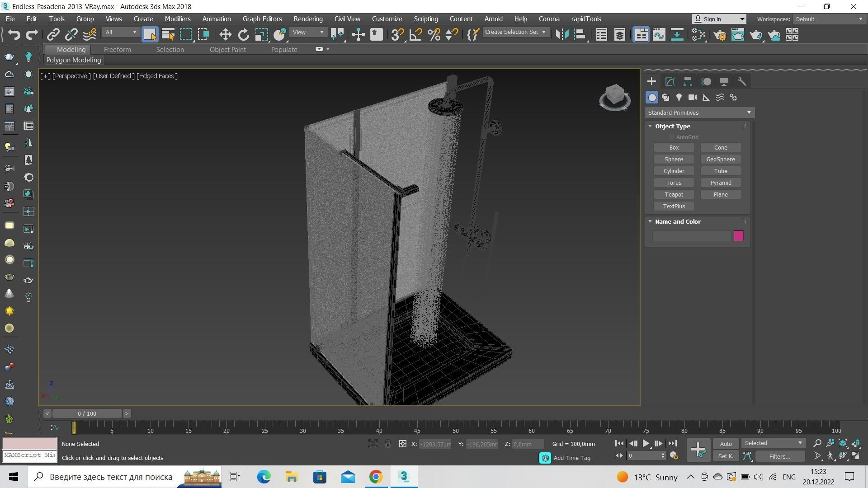Toggle the Angle Snap icon
This screenshot has height=488, width=868.
pyautogui.click(x=415, y=35)
